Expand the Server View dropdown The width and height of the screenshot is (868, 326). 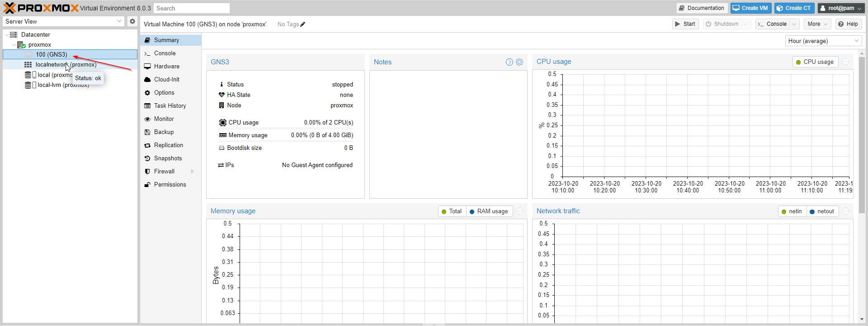(119, 21)
